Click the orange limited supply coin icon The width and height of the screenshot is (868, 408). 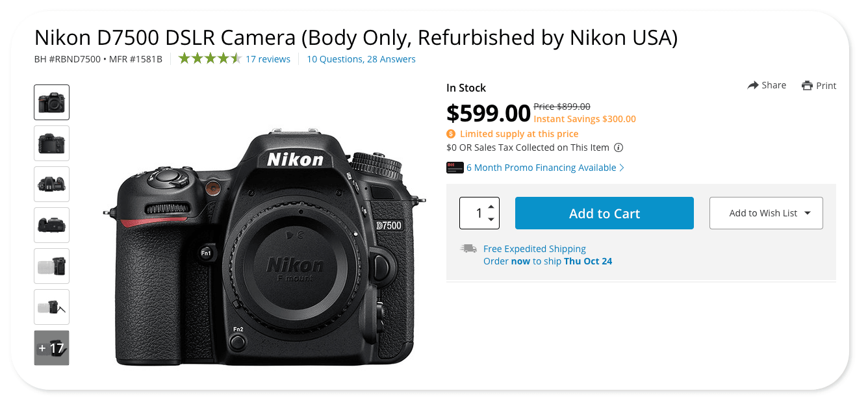452,134
